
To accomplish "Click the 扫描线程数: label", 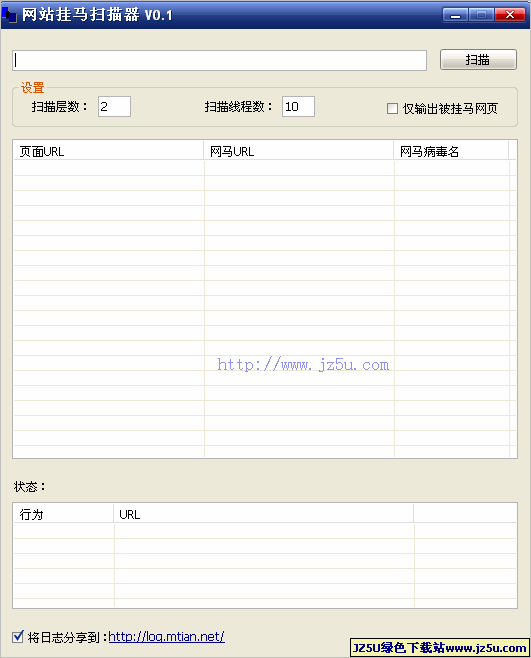I will pos(238,107).
